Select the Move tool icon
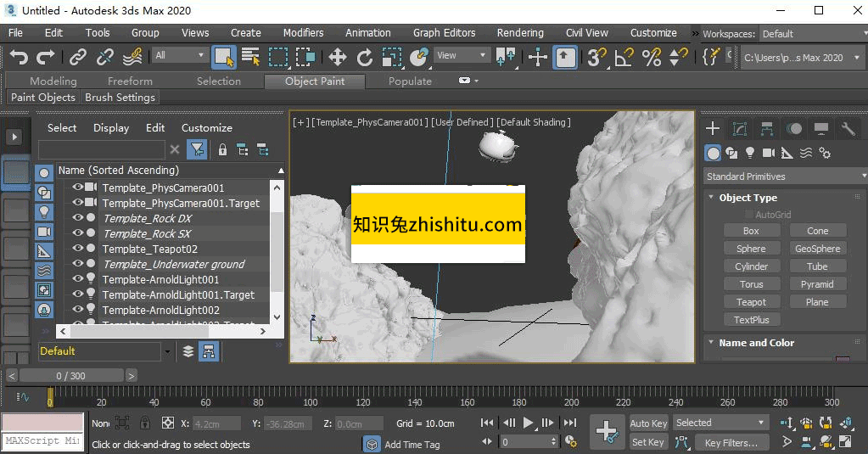The height and width of the screenshot is (454, 868). pyautogui.click(x=337, y=57)
